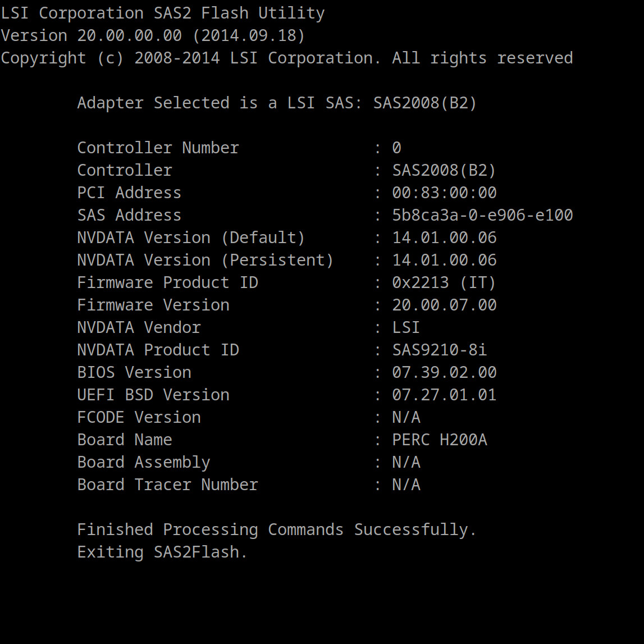
Task: Click the Firmware Product ID value 0x2213 (IT)
Action: click(444, 282)
